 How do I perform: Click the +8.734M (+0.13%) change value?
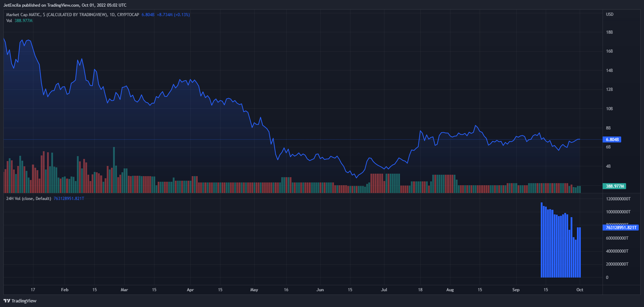pyautogui.click(x=173, y=15)
